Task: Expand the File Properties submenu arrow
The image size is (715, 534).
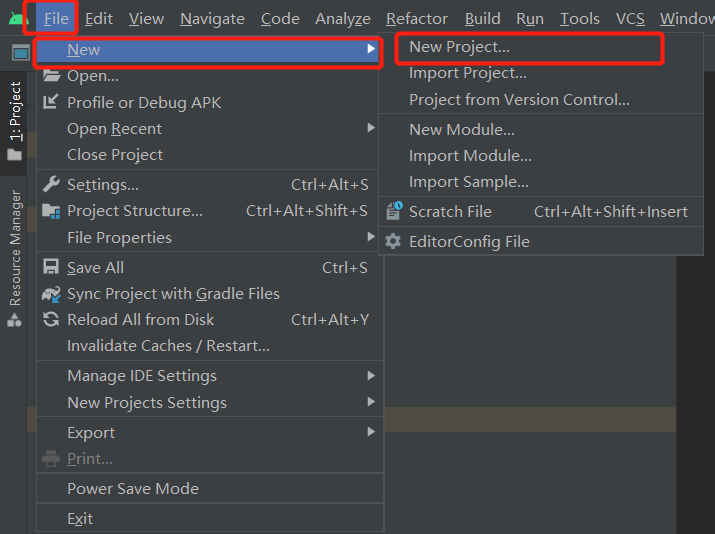Action: (371, 237)
